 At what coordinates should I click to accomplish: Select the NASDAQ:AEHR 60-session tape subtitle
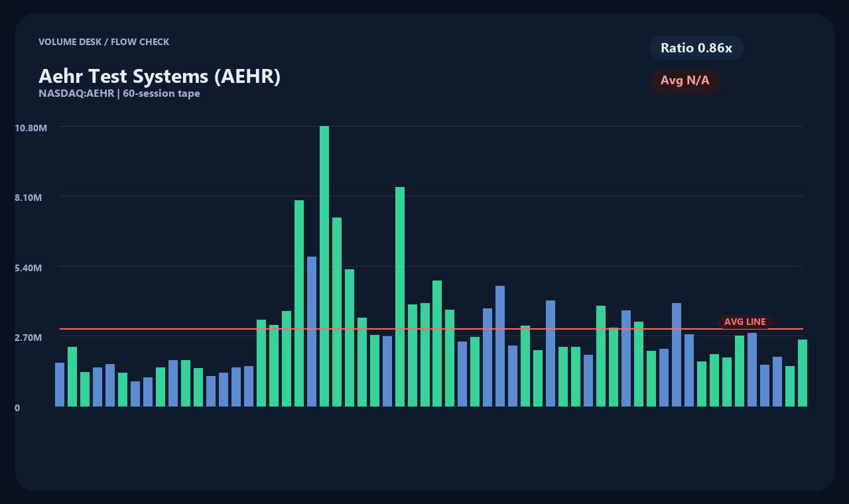tap(119, 94)
